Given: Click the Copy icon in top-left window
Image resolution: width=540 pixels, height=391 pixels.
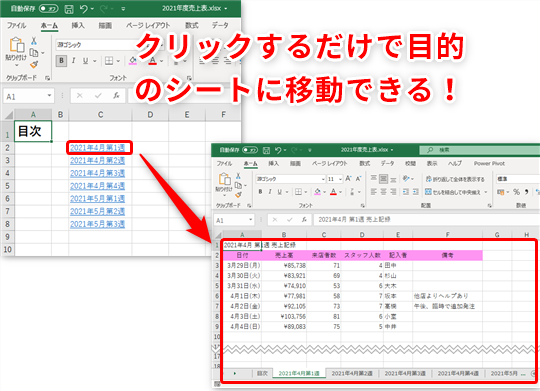Looking at the screenshot, I should click(34, 53).
